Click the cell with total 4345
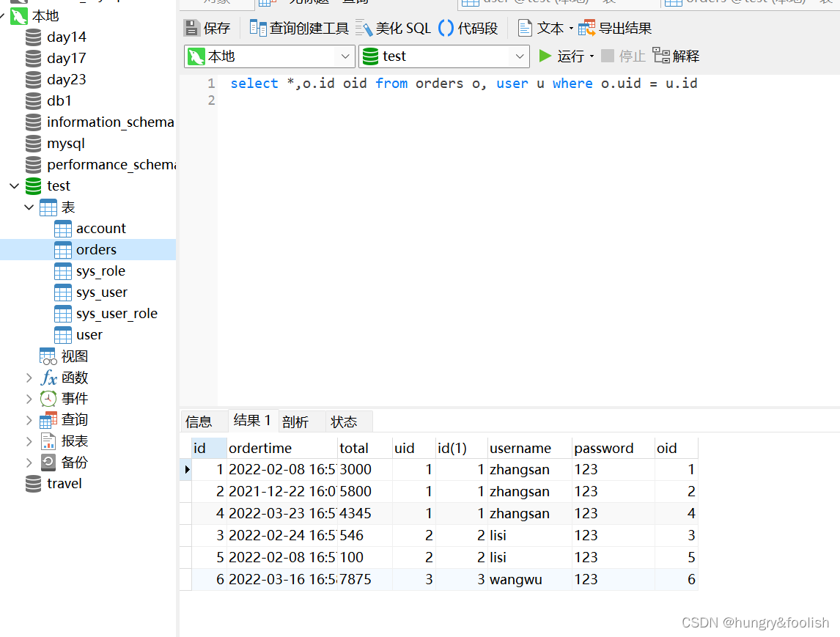The width and height of the screenshot is (840, 637). click(365, 513)
